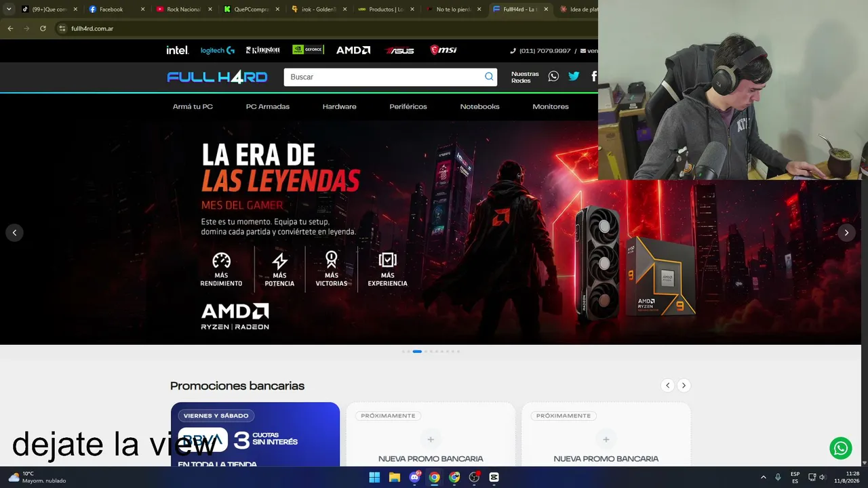868x488 pixels.
Task: Open the Twitter icon in the header
Action: pos(574,77)
